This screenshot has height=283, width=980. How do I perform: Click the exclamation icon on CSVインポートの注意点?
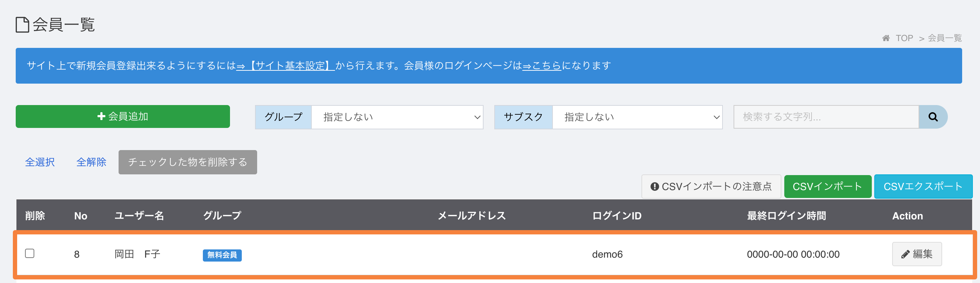(654, 187)
